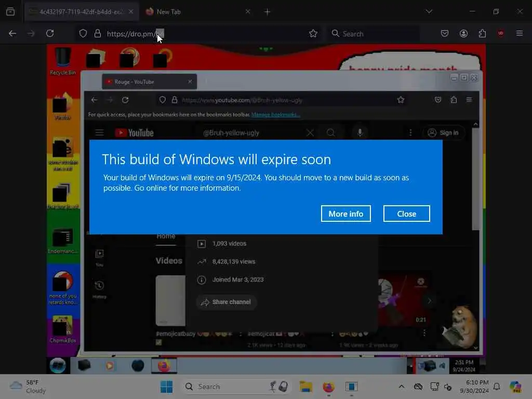Open outer Firefox hamburger menu
This screenshot has width=532, height=399.
[520, 34]
